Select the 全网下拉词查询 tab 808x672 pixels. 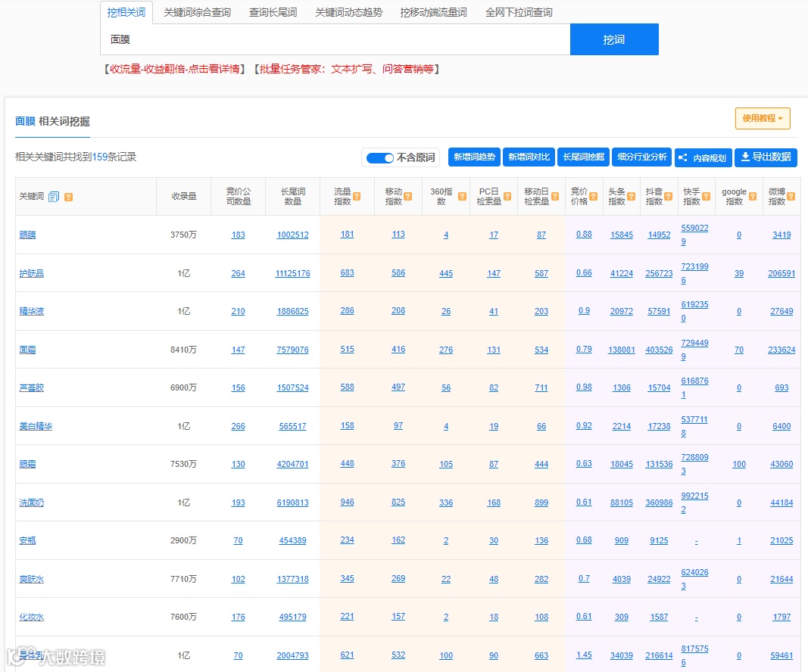(519, 12)
